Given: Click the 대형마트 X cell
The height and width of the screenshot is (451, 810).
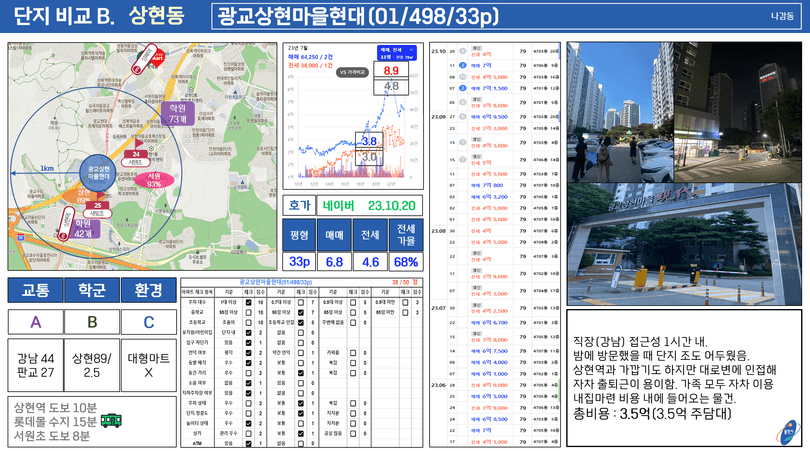Looking at the screenshot, I should (149, 365).
